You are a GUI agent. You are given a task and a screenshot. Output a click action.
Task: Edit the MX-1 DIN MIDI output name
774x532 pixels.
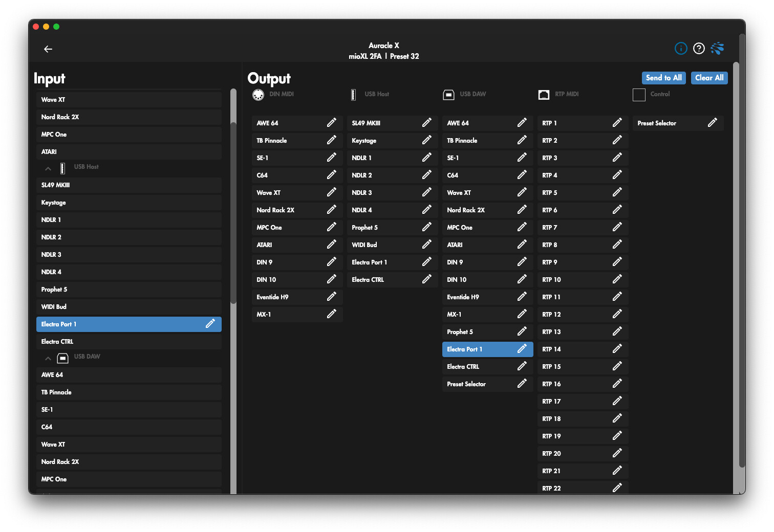[x=331, y=314]
